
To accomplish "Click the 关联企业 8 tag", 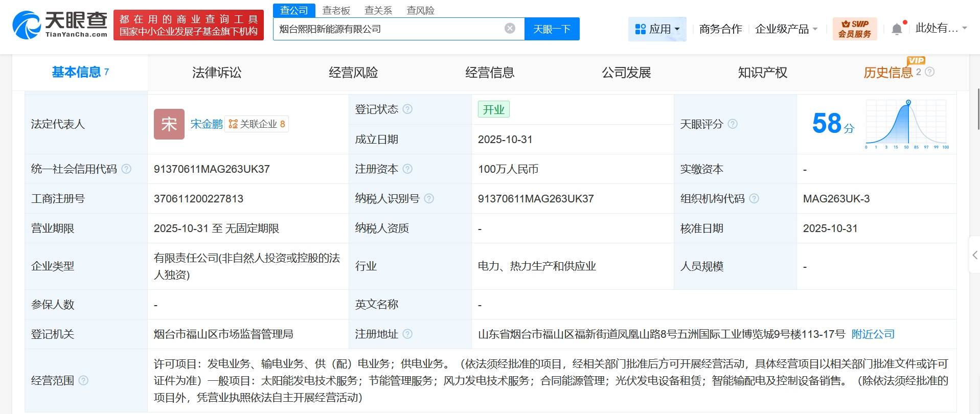I will tap(257, 124).
